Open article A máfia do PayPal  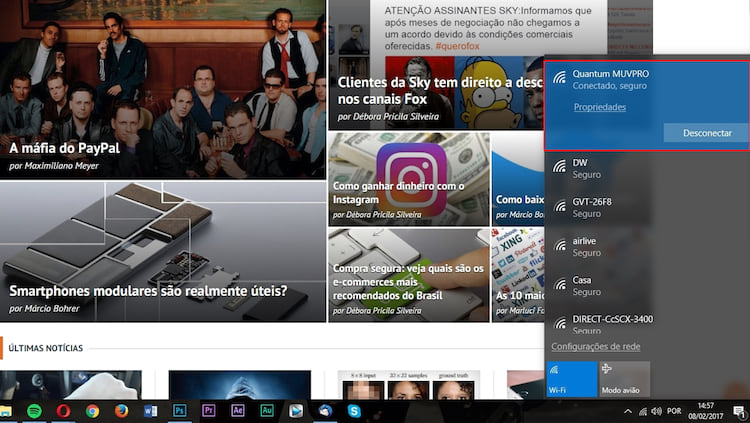tap(163, 89)
